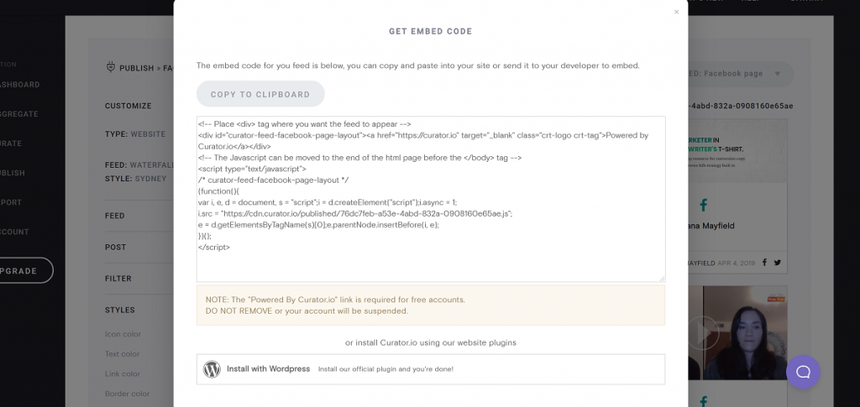
Task: Click the Twitter share icon on post
Action: (778, 263)
